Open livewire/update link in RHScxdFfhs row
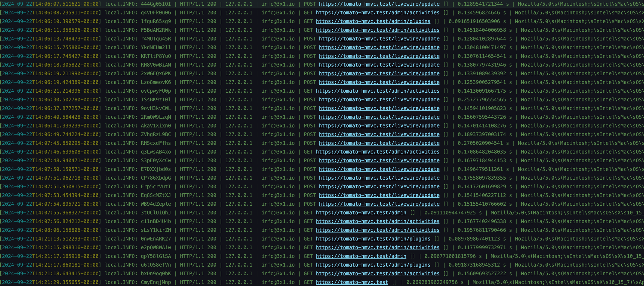This screenshot has width=644, height=286. coord(379,143)
